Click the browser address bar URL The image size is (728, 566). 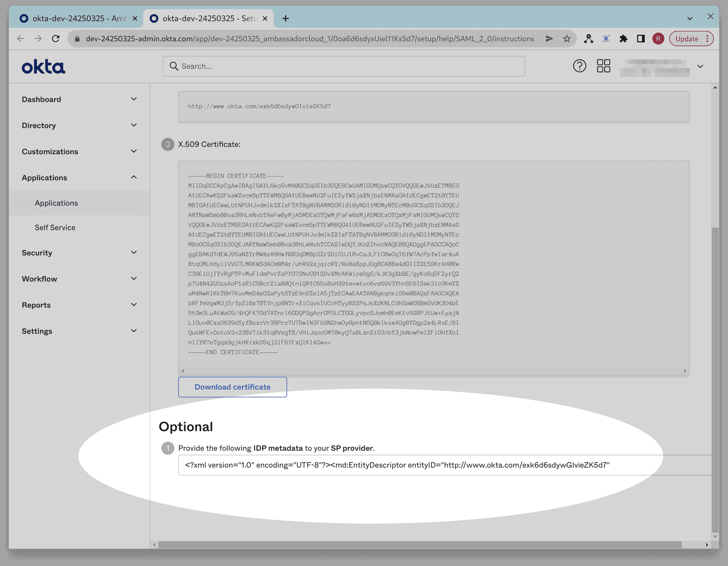(310, 39)
